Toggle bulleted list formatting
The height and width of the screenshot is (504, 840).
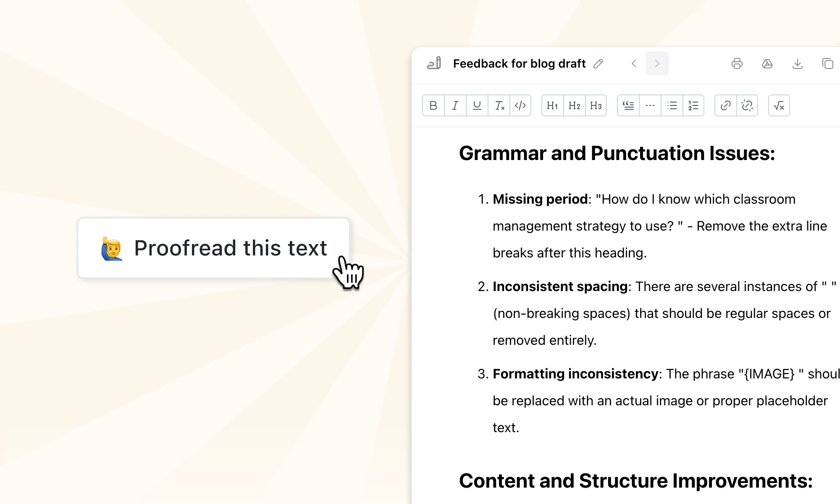pos(672,105)
